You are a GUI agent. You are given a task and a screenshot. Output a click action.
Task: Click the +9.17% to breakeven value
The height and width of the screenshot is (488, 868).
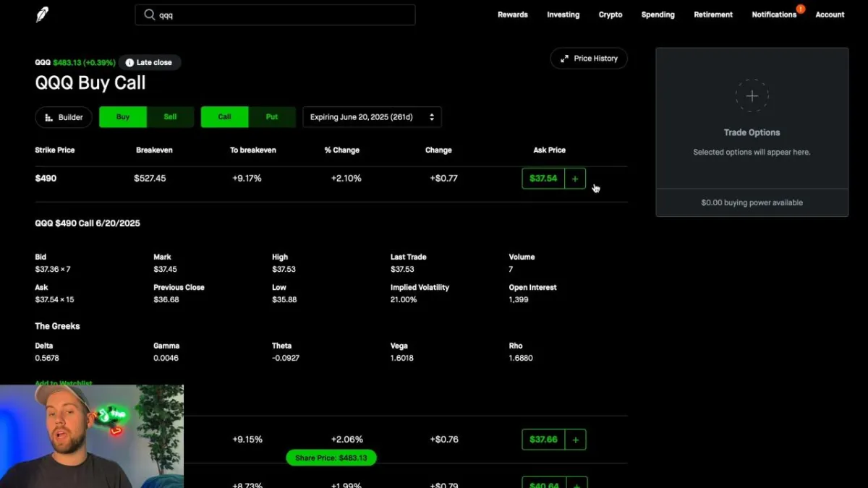[x=247, y=179]
